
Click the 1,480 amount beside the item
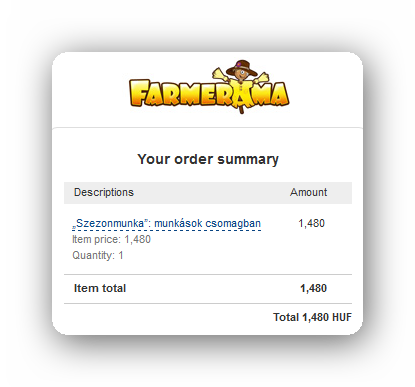pyautogui.click(x=311, y=223)
